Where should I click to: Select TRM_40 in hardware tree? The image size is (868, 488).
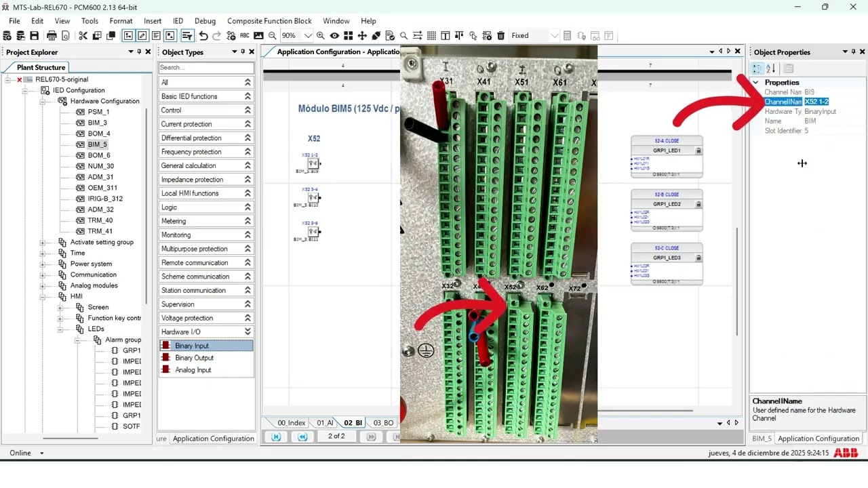tap(100, 220)
